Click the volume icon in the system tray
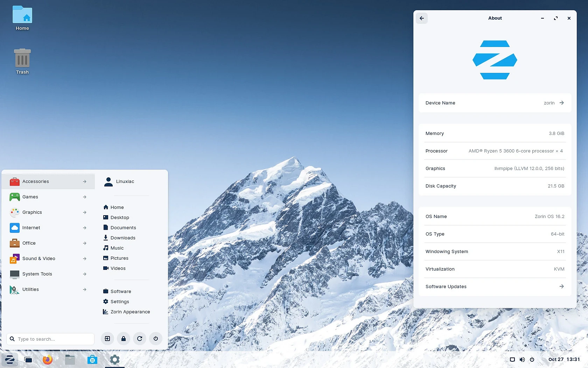The width and height of the screenshot is (588, 368). [522, 359]
